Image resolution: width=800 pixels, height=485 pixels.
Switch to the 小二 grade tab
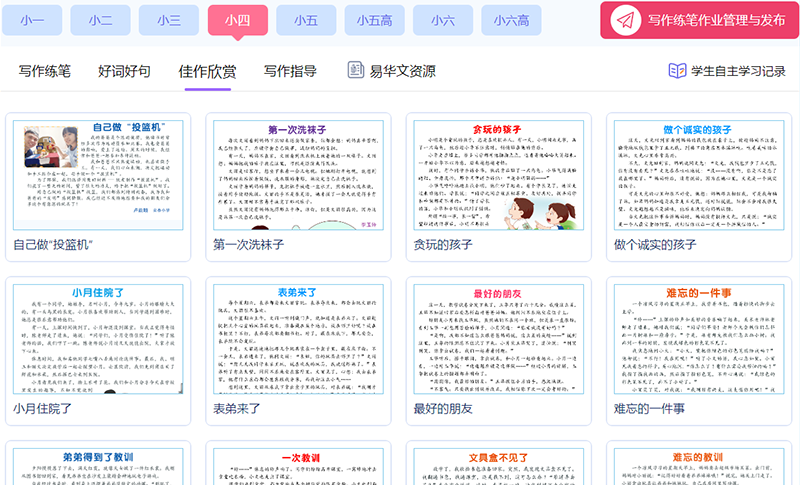pyautogui.click(x=100, y=20)
